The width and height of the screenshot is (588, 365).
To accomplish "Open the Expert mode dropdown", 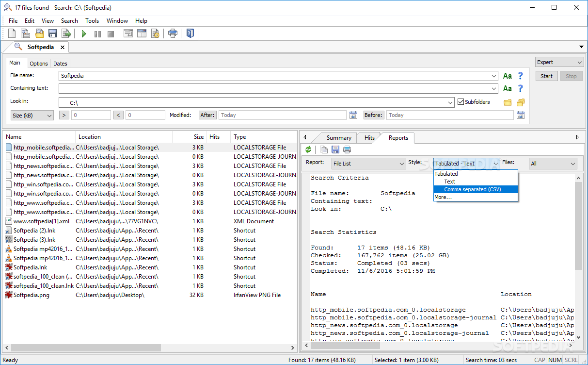I will [x=559, y=62].
